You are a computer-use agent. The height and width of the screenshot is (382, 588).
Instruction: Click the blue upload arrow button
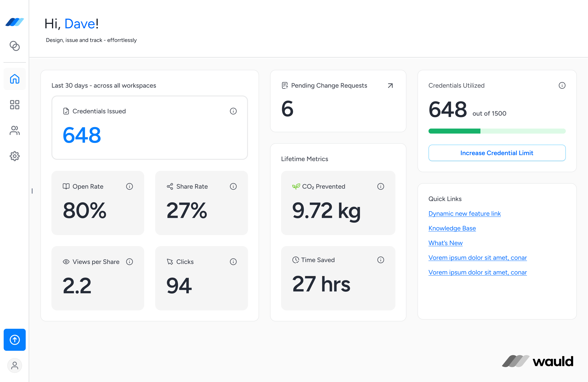coord(14,340)
